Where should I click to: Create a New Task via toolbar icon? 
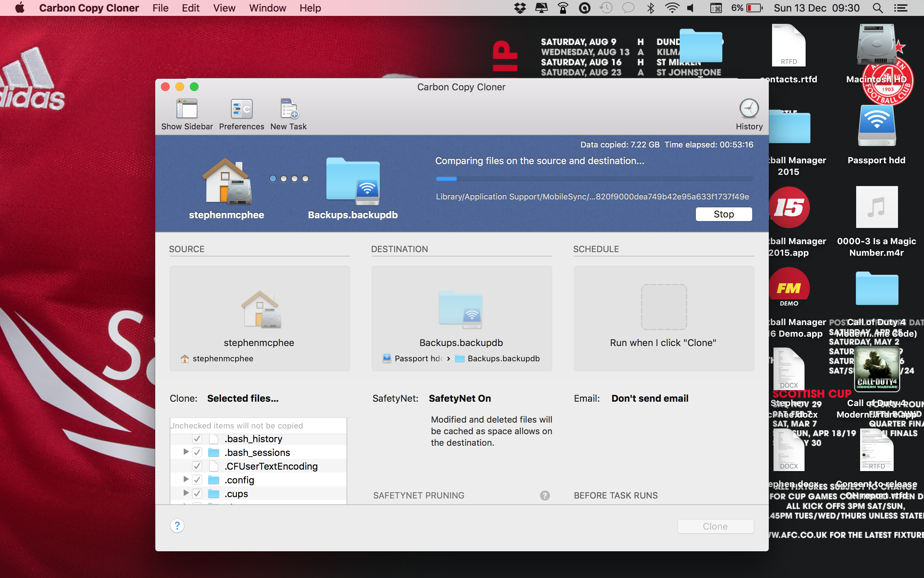pos(289,109)
